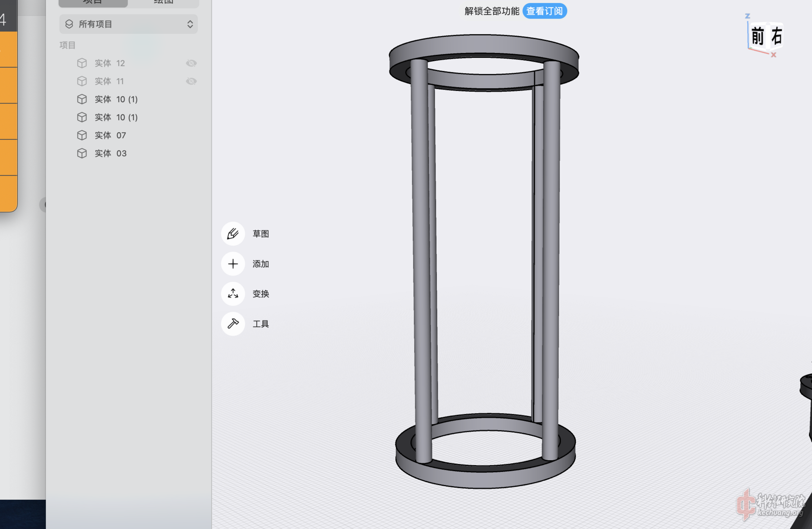Click the layers icon beside 所有项目
812x529 pixels.
tap(69, 24)
